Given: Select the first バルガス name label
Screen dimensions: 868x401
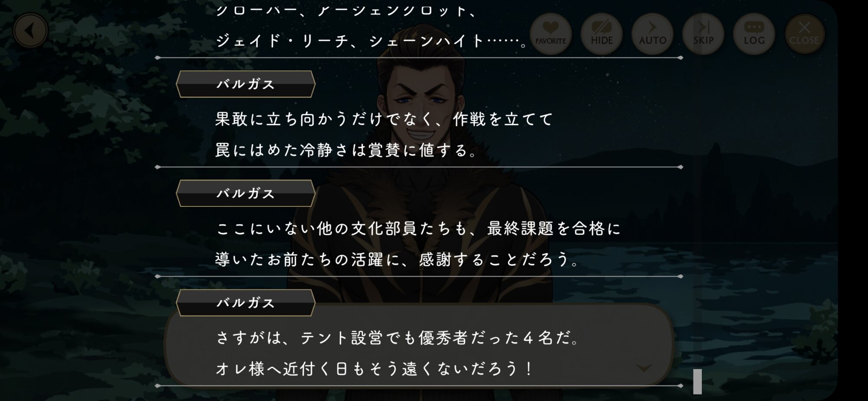Looking at the screenshot, I should (246, 84).
